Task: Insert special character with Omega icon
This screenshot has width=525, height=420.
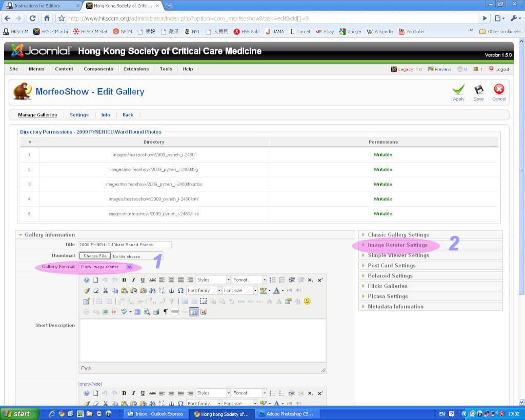Action: coord(181,290)
